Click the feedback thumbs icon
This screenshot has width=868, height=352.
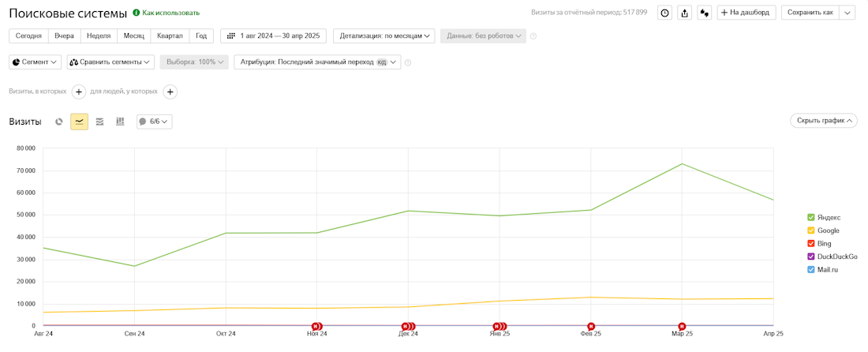click(x=705, y=13)
